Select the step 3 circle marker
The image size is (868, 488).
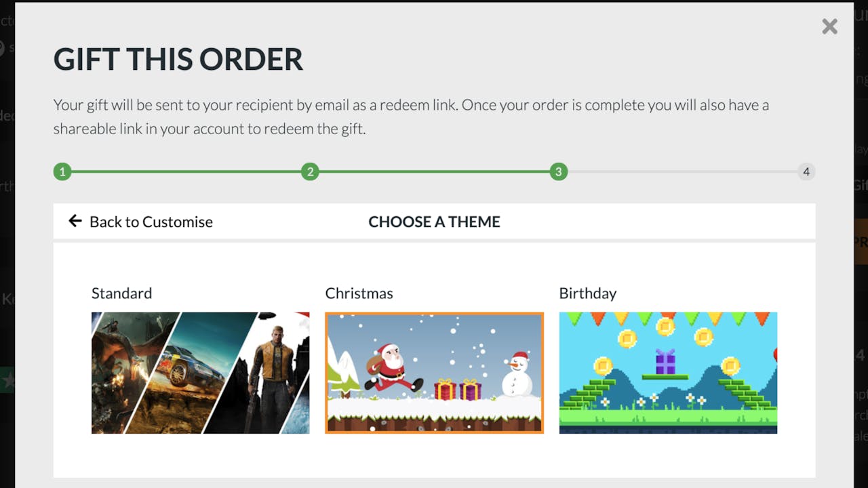point(558,171)
